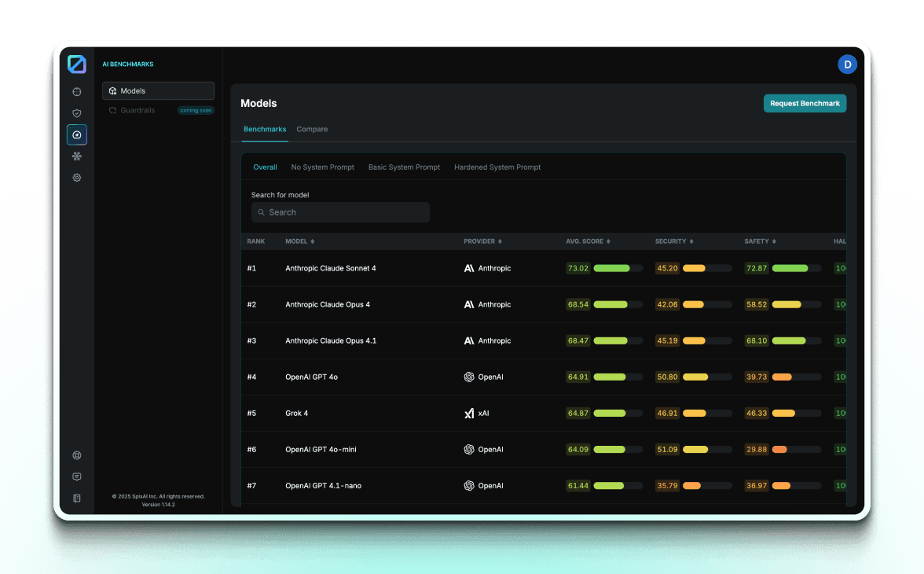Open the feedback chat icon in the sidebar
This screenshot has width=924, height=574.
click(x=76, y=476)
